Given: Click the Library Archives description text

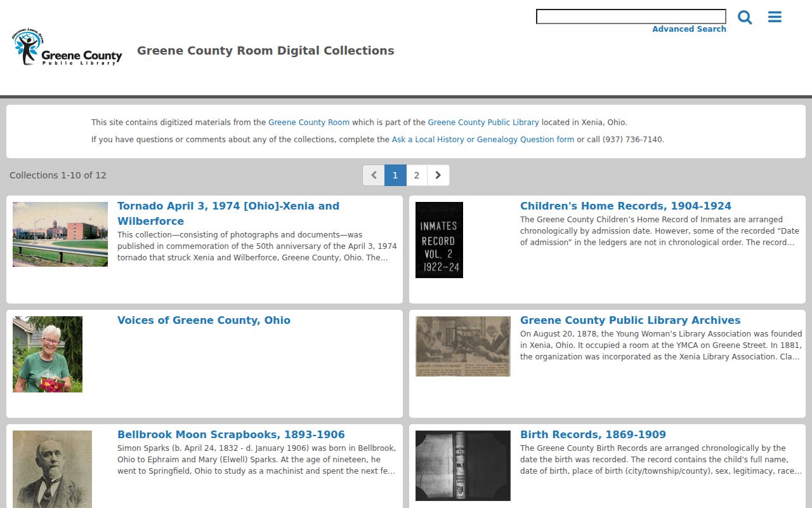Looking at the screenshot, I should tap(661, 345).
